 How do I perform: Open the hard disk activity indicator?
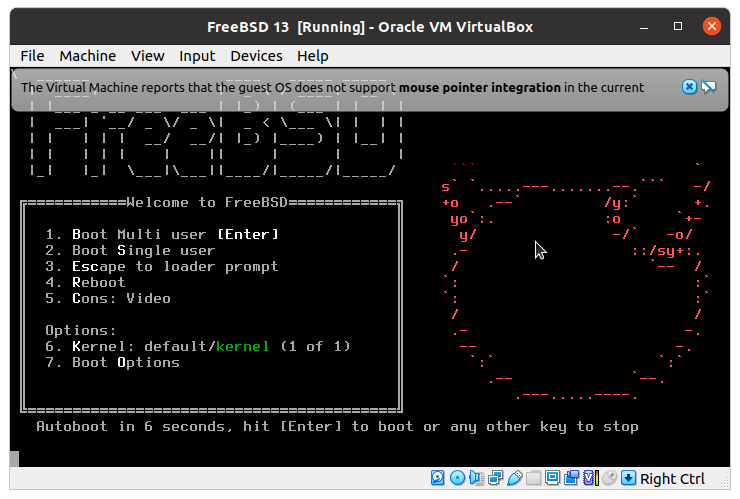437,478
